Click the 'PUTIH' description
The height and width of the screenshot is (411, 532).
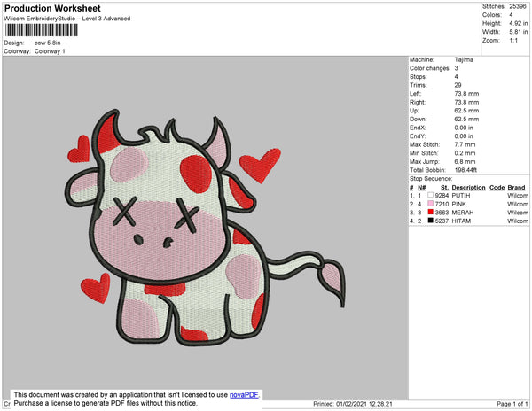click(461, 196)
